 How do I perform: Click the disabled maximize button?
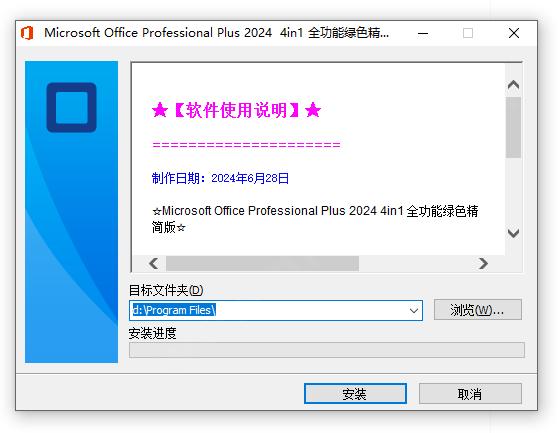pos(468,33)
